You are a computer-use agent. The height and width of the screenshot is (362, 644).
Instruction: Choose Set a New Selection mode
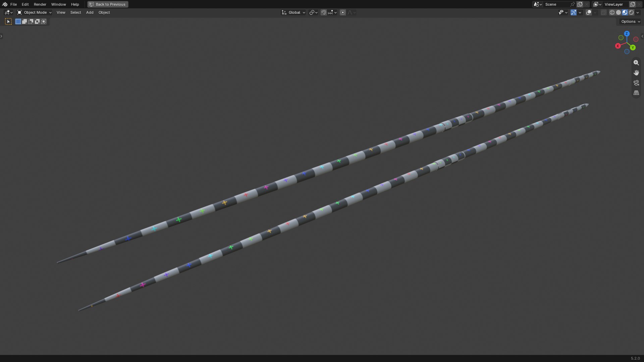click(18, 21)
